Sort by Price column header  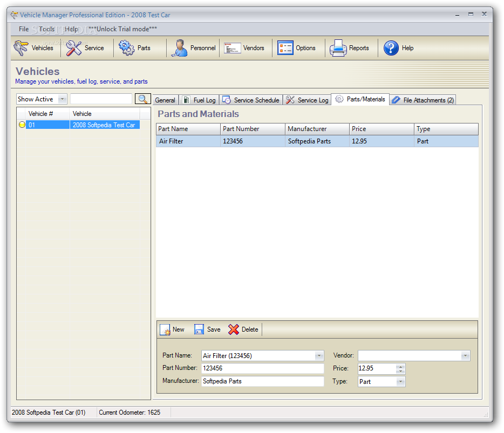pyautogui.click(x=382, y=129)
